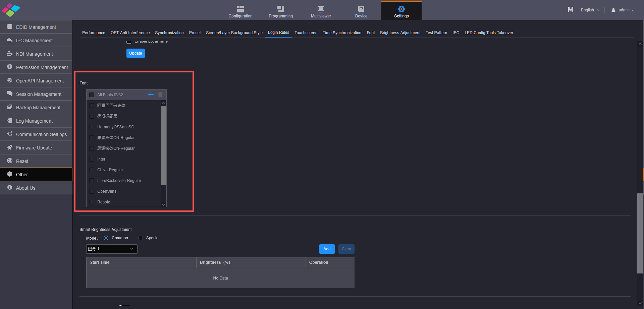Open the Configuration section icon
Viewport: 644px width, 309px height.
click(x=240, y=9)
